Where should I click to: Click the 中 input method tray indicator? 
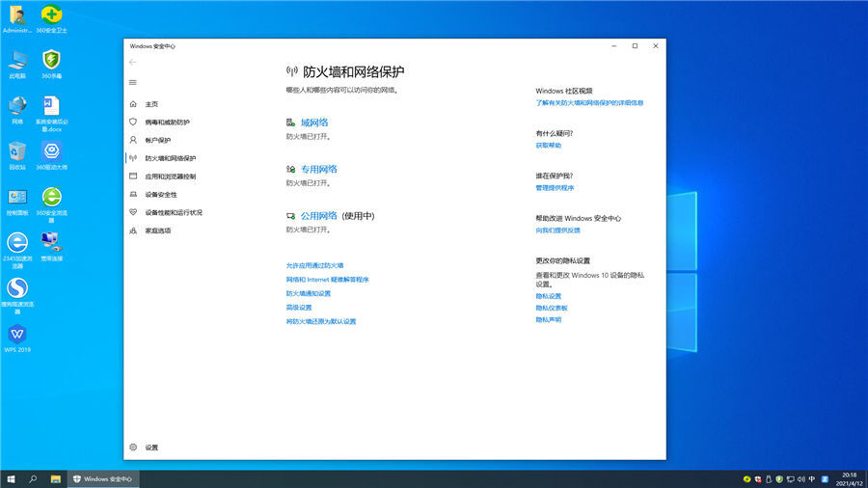pyautogui.click(x=812, y=479)
